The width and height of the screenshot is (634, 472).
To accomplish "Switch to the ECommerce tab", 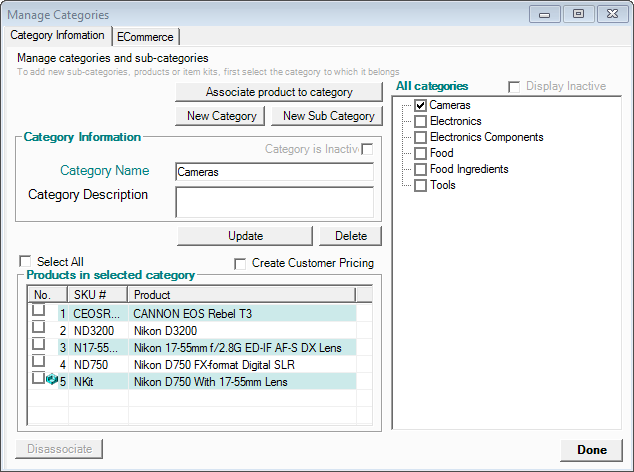I will pos(145,36).
